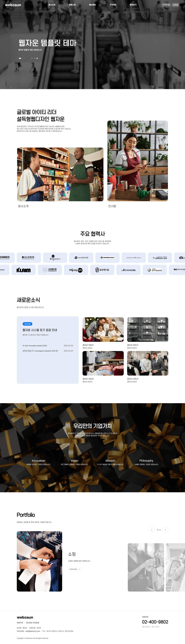Show the previous Portfolio slide
185x644 pixels.
pos(152,530)
